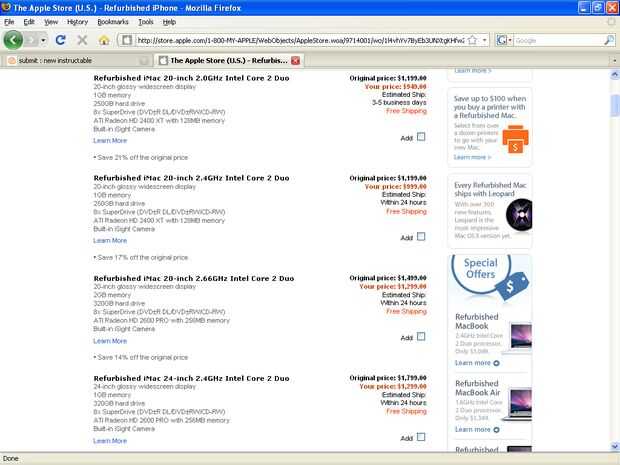Open the list all tabs dropdown
The width and height of the screenshot is (620, 465).
point(615,60)
